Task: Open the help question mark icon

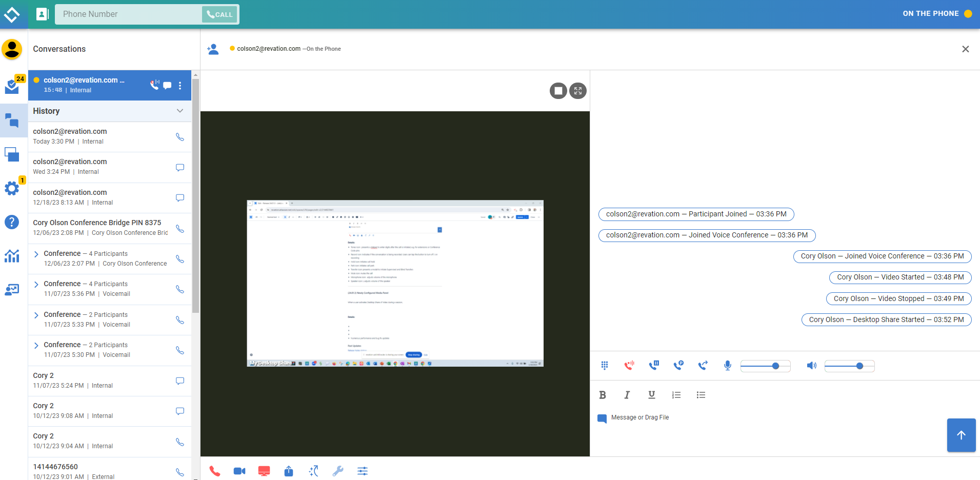Action: pos(12,222)
